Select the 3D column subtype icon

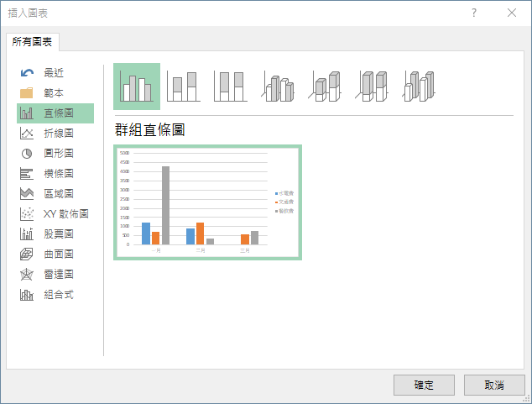tap(419, 87)
